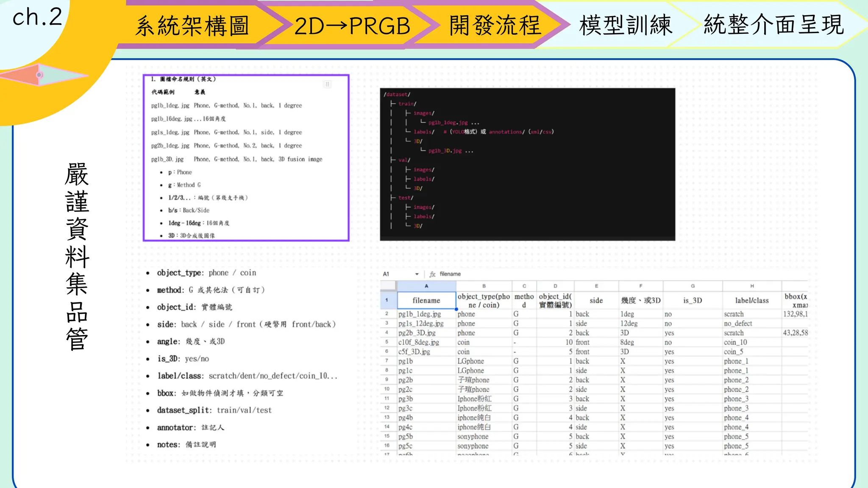Screen dimensions: 868x488
Task: Click the 'pg1b_3D.jpg' naming example line
Action: [x=236, y=159]
